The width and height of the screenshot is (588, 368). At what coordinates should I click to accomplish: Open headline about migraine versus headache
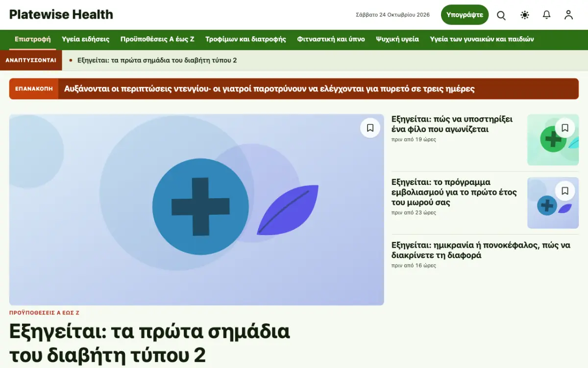click(x=481, y=250)
